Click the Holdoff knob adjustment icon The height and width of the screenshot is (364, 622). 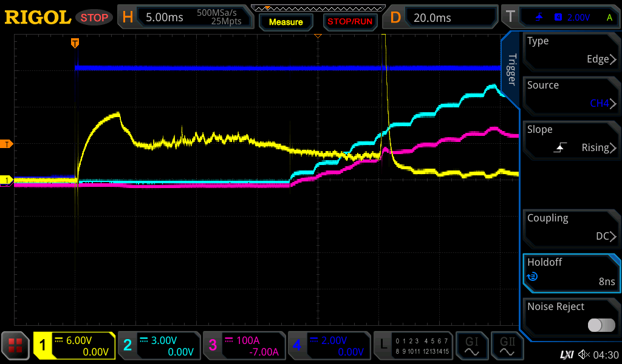point(533,277)
